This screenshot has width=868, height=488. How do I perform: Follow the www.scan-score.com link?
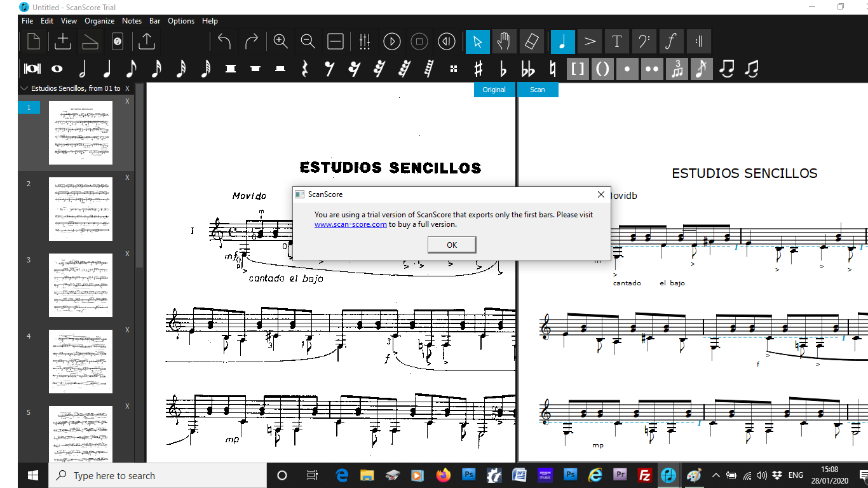(x=350, y=224)
